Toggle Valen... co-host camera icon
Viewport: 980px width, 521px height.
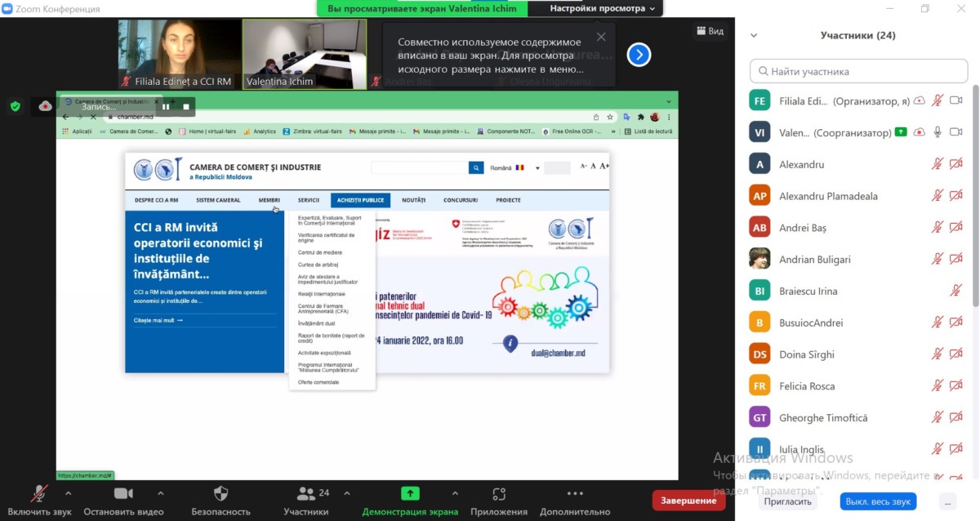pyautogui.click(x=956, y=132)
